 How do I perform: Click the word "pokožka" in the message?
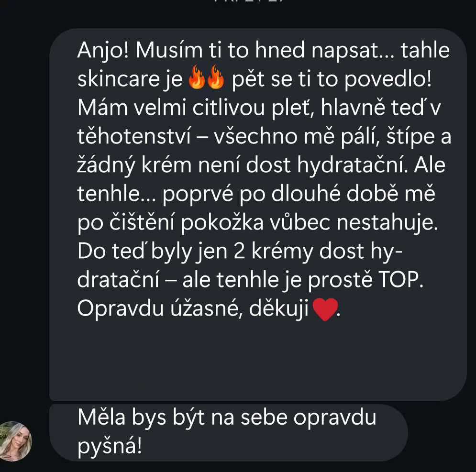[x=222, y=222]
